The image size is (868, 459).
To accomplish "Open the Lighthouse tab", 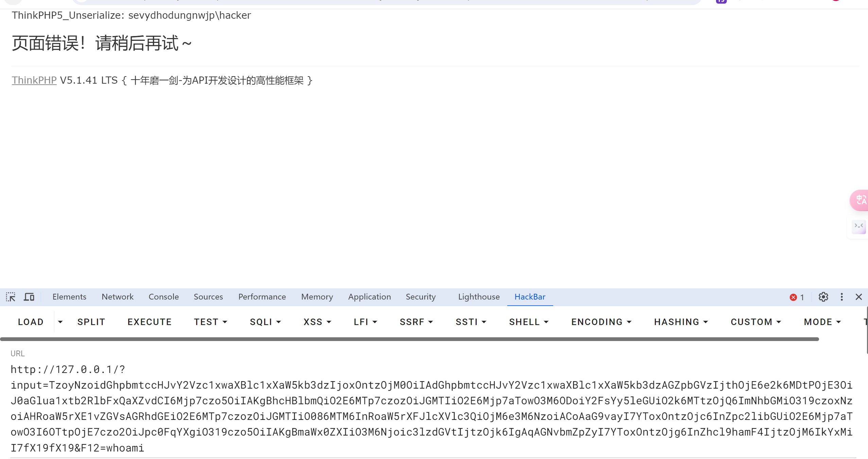I will tap(479, 297).
